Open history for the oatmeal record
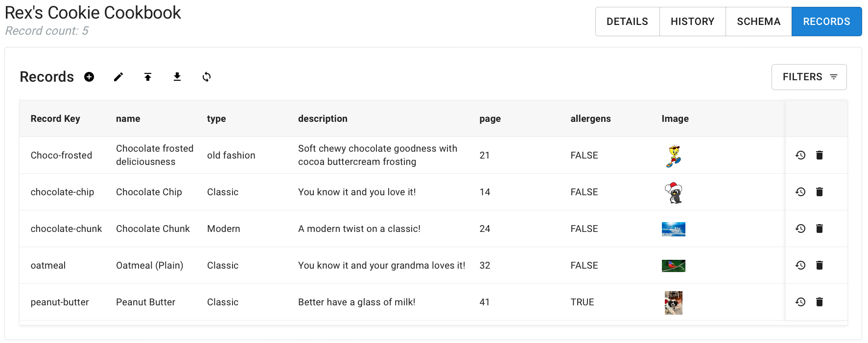Viewport: 868px width, 343px height. coord(800,265)
